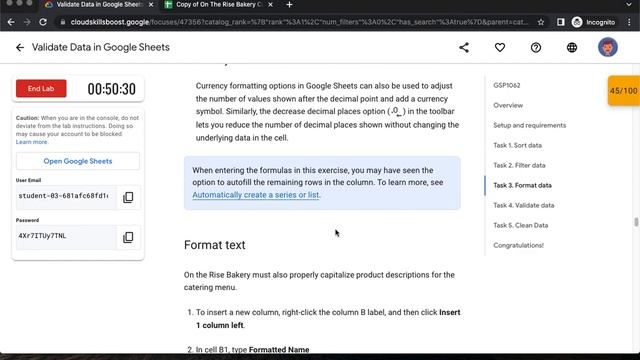The width and height of the screenshot is (640, 360).
Task: Select the password text 4Xr7ITUy7TNL
Action: pyautogui.click(x=42, y=236)
